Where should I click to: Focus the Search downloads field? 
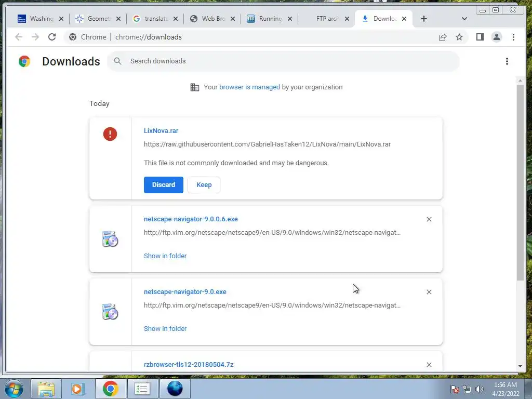click(x=283, y=61)
